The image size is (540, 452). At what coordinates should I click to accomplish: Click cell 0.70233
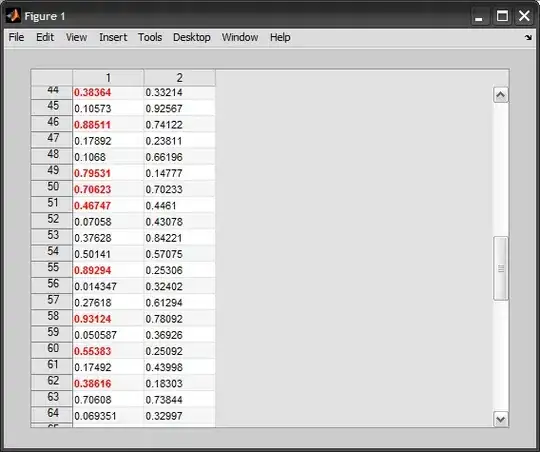pos(179,189)
